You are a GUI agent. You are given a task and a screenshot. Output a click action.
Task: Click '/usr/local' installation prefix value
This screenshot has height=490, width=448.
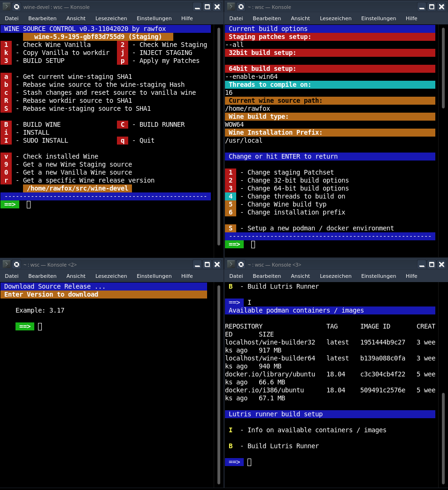pyautogui.click(x=244, y=140)
